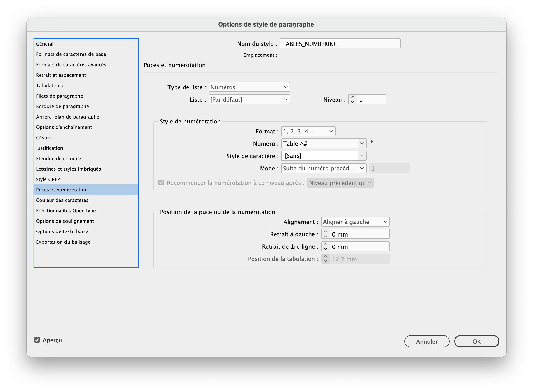Enable 'Recommencer la numérotation à ce niveau après'

coord(161,182)
